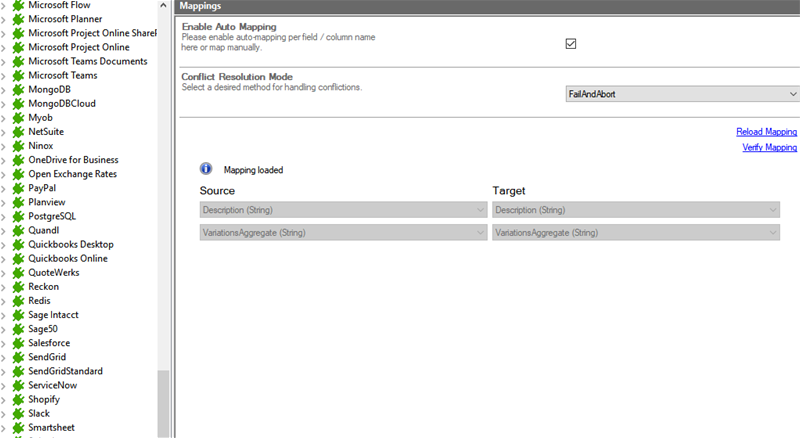Toggle the Enable Auto Mapping checkbox

coord(571,44)
